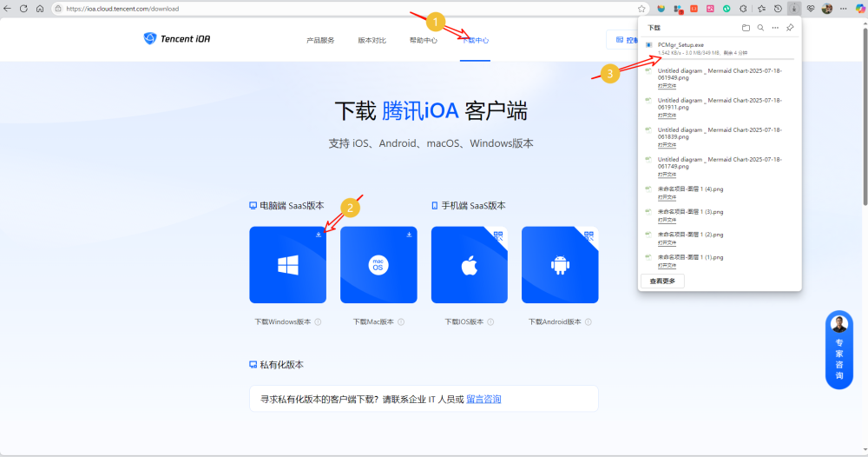The width and height of the screenshot is (868, 457).
Task: Open file for Mermaid Chart 061839.png
Action: pos(667,144)
